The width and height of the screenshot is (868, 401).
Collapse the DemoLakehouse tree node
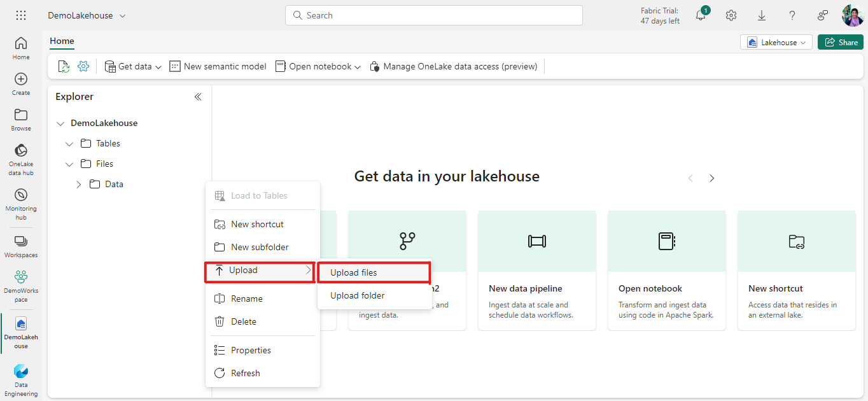[x=60, y=123]
